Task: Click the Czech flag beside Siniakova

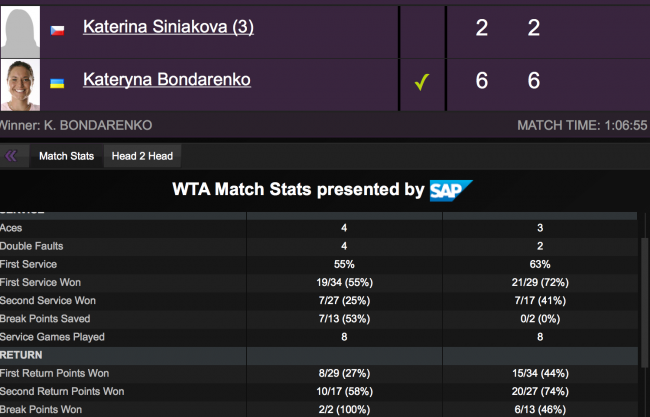Action: pyautogui.click(x=57, y=28)
